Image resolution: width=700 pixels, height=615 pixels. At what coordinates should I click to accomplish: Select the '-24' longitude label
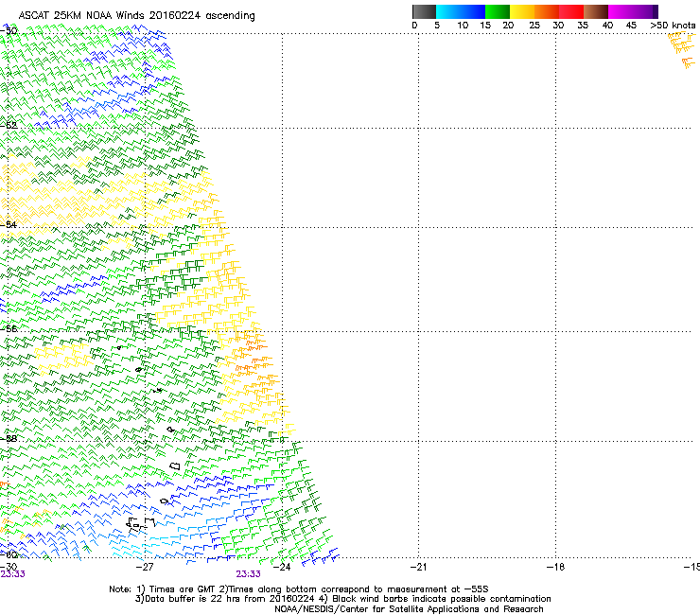(282, 567)
